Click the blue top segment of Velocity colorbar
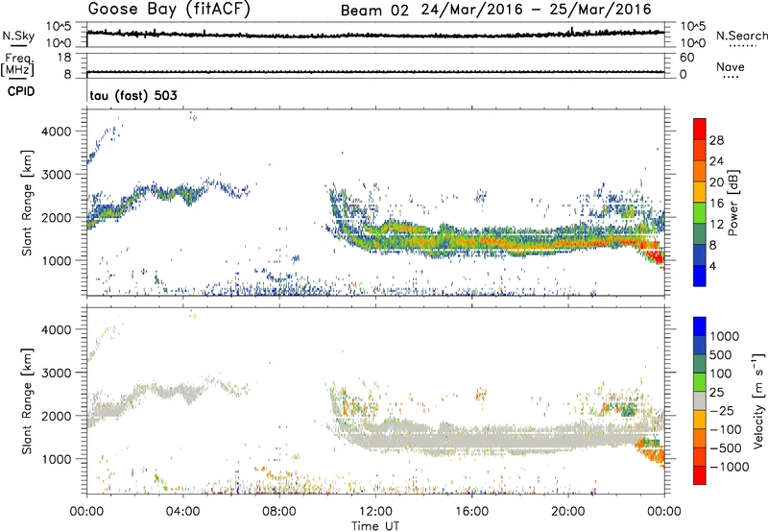Screen dimensions: 768x532 tap(700, 326)
